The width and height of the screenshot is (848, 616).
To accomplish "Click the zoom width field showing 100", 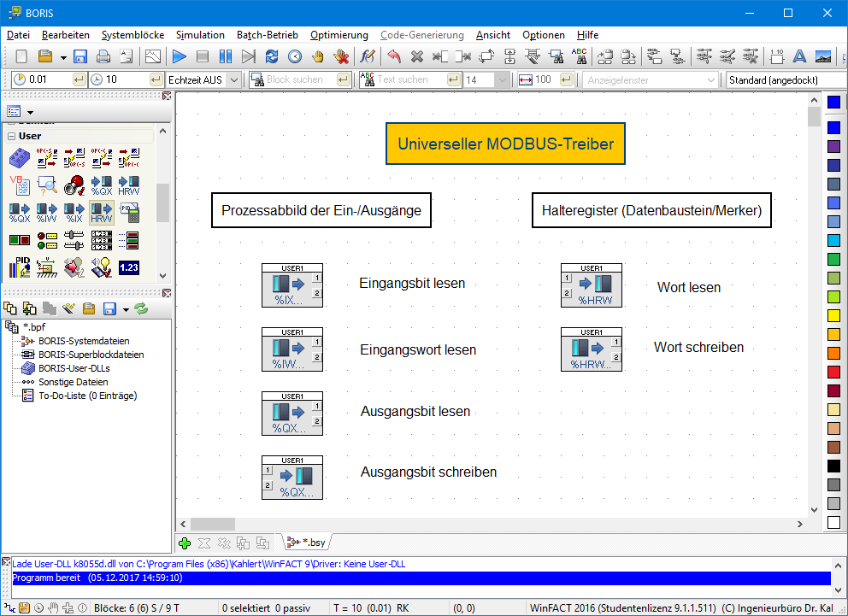I will (546, 79).
